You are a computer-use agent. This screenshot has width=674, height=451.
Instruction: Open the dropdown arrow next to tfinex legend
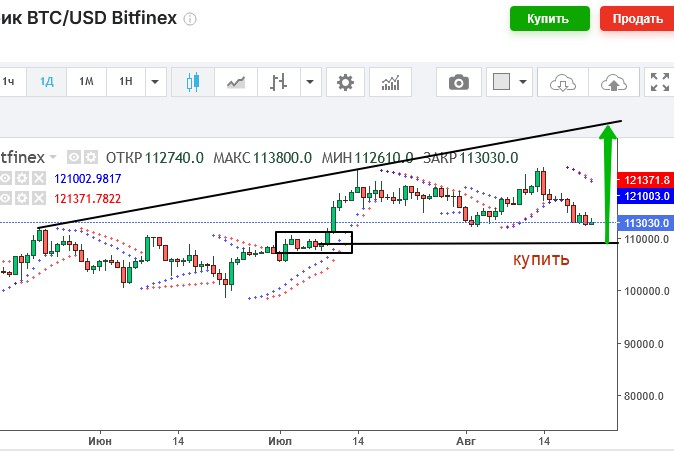(53, 157)
